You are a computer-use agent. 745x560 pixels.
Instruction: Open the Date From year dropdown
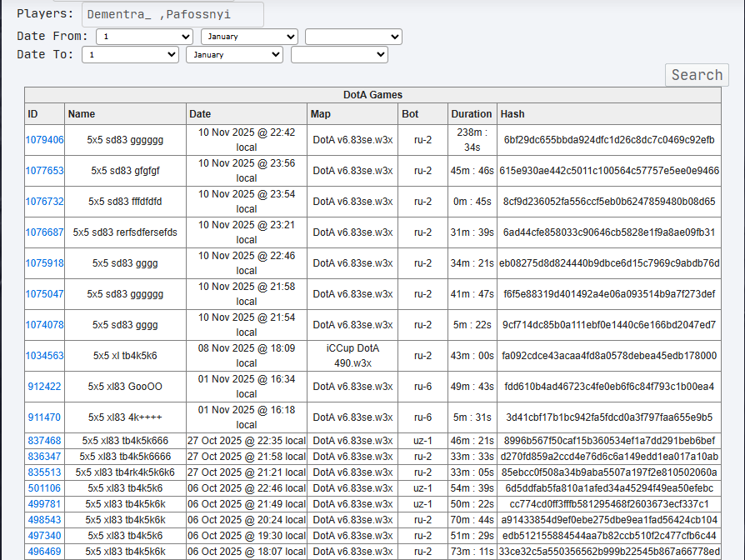[353, 37]
